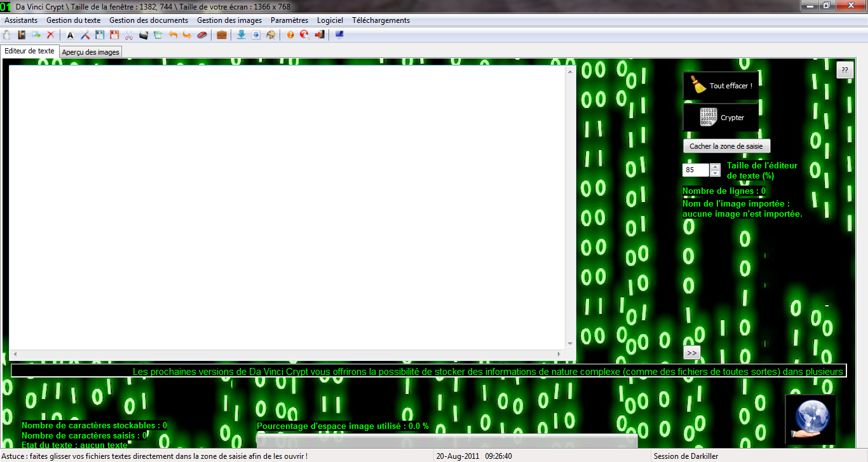Click the orange redo arrow
Viewport: 868px width, 462px height.
[x=187, y=35]
